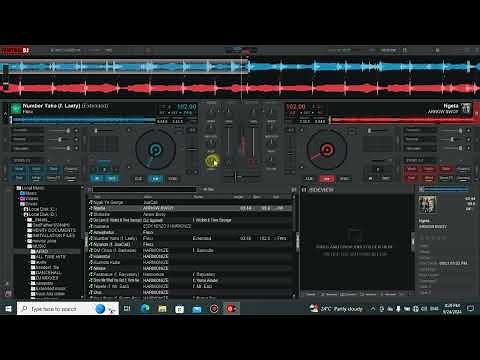The height and width of the screenshot is (360, 480).
Task: Open Microsoft Edge from the taskbar
Action: pyautogui.click(x=145, y=309)
